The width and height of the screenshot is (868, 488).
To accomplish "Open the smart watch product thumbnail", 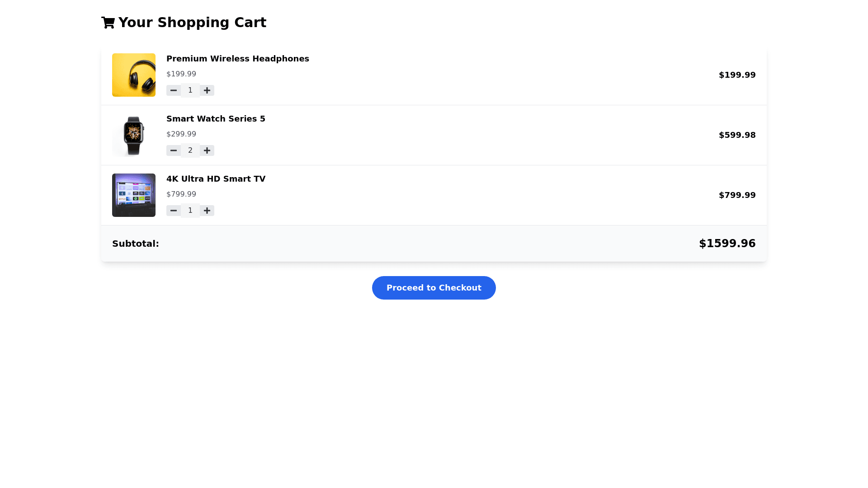I will [134, 135].
